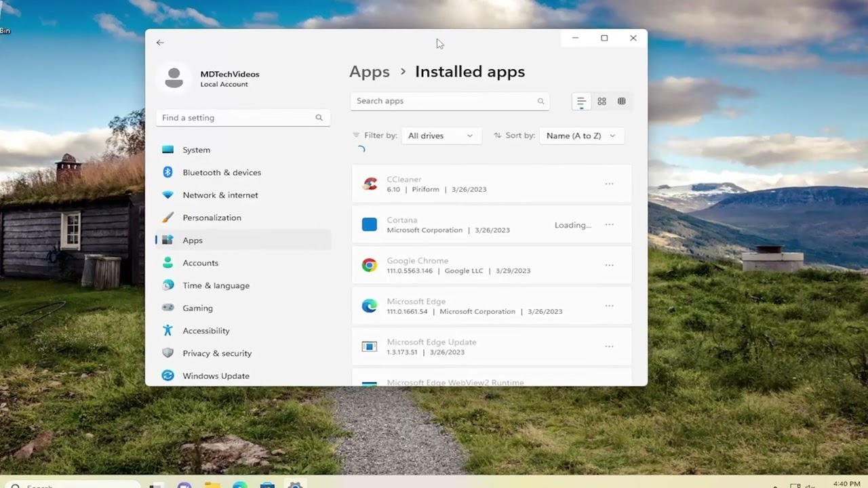Close the Settings window
This screenshot has height=488, width=868.
coord(633,38)
